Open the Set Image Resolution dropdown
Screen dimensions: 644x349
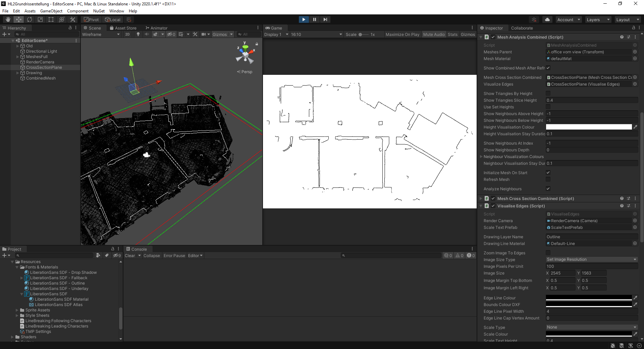point(591,259)
